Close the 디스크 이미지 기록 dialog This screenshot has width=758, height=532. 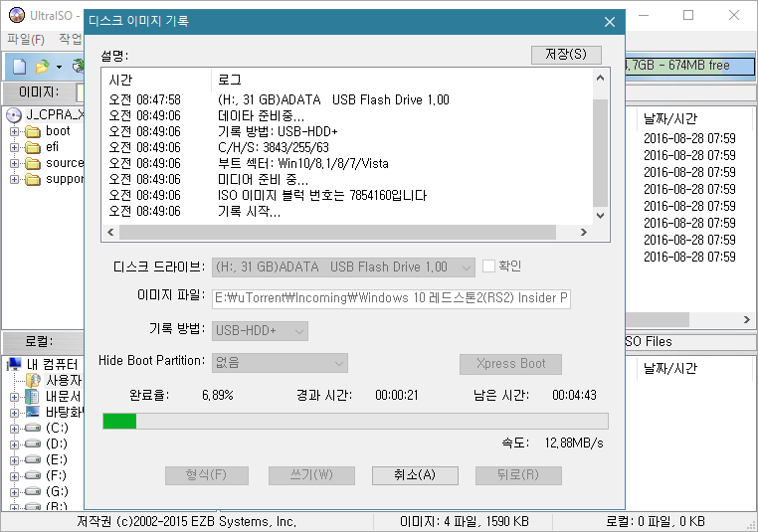(610, 22)
